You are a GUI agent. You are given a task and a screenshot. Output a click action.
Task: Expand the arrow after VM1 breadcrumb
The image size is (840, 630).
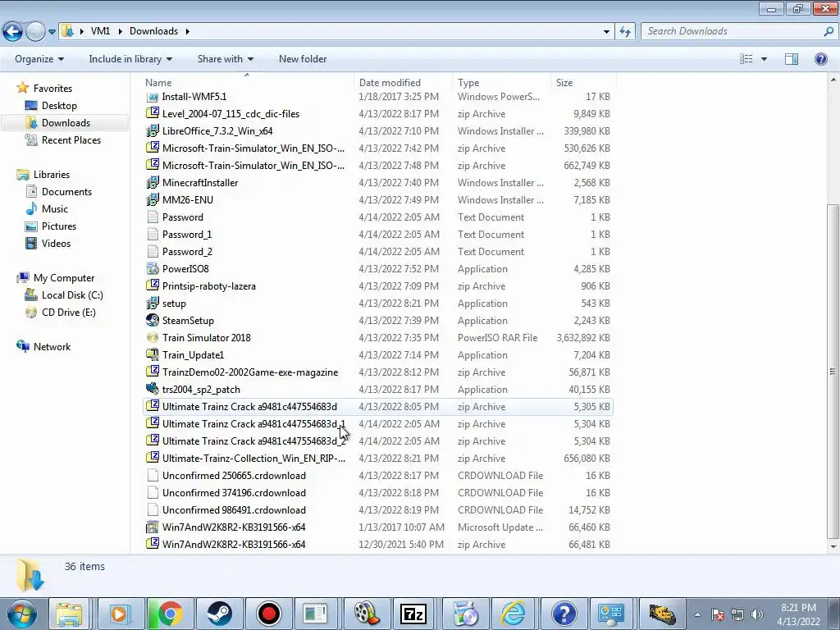pos(120,31)
